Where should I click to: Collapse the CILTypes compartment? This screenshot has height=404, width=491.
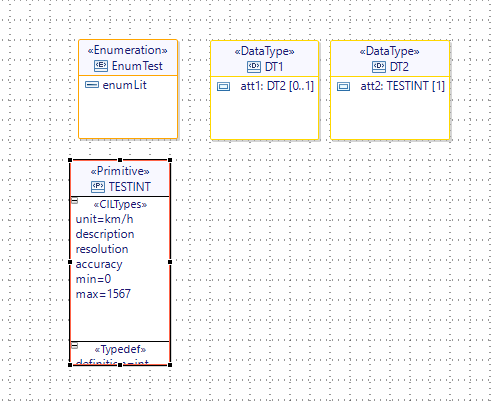(75, 200)
